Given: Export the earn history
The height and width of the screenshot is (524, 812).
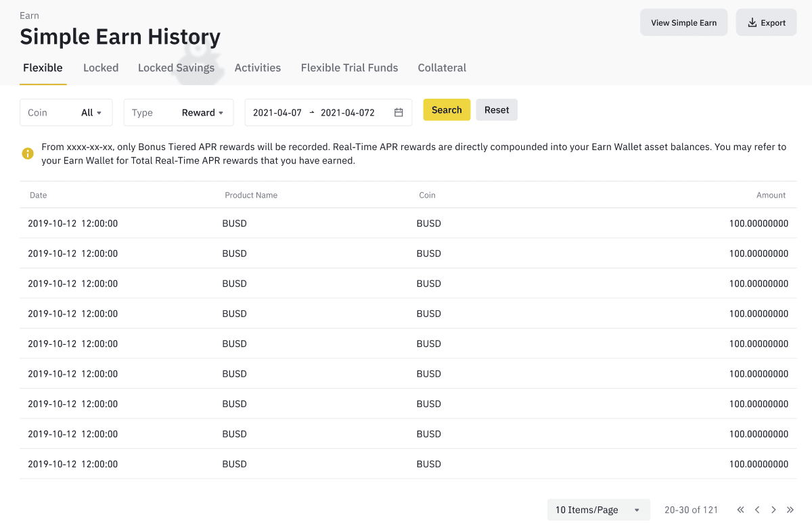Looking at the screenshot, I should coord(767,22).
